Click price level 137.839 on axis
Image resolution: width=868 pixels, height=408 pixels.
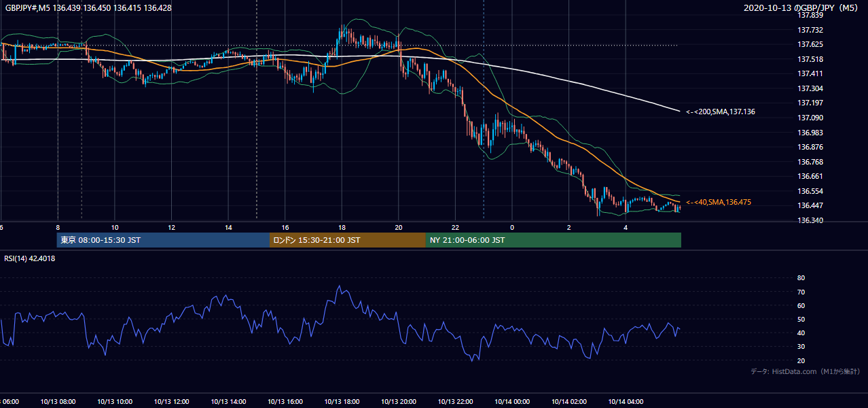pos(810,15)
